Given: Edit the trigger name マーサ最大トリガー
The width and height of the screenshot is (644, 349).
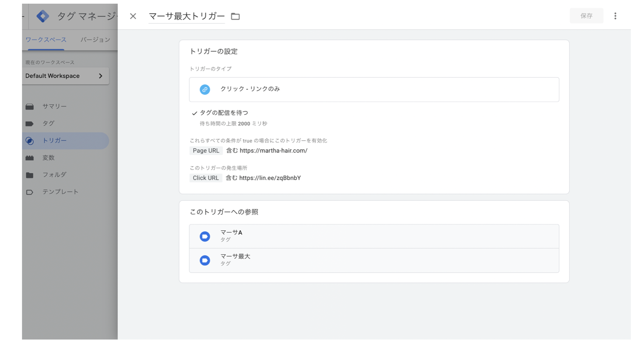Looking at the screenshot, I should [186, 16].
